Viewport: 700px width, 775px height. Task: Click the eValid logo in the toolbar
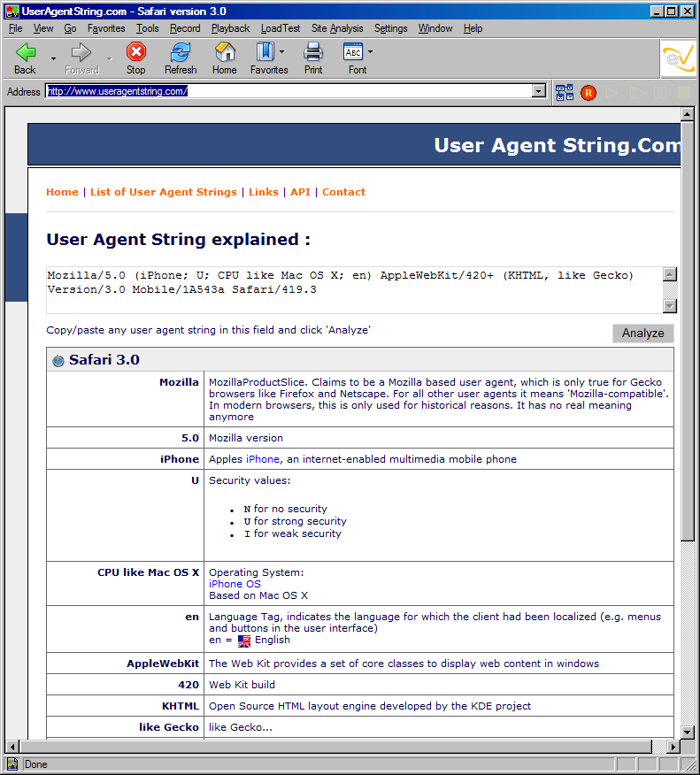tap(679, 58)
